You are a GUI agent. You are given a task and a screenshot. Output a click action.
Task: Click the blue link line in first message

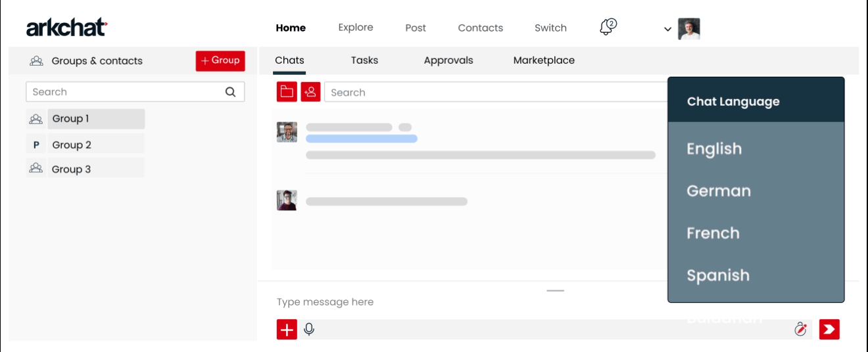tap(362, 139)
